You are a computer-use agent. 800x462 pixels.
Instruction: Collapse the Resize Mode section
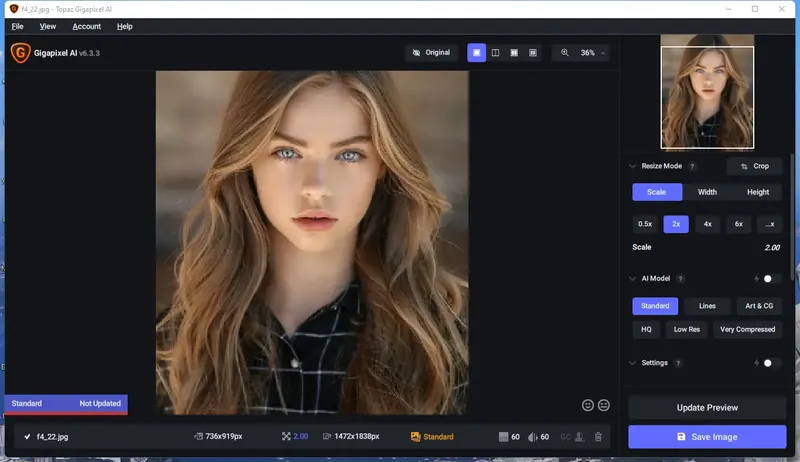click(633, 166)
